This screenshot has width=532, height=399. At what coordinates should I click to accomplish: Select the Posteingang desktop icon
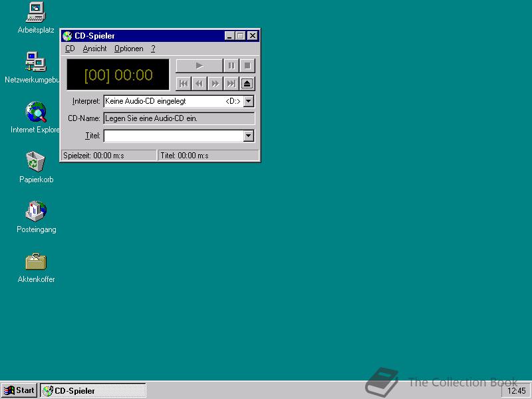click(x=37, y=217)
